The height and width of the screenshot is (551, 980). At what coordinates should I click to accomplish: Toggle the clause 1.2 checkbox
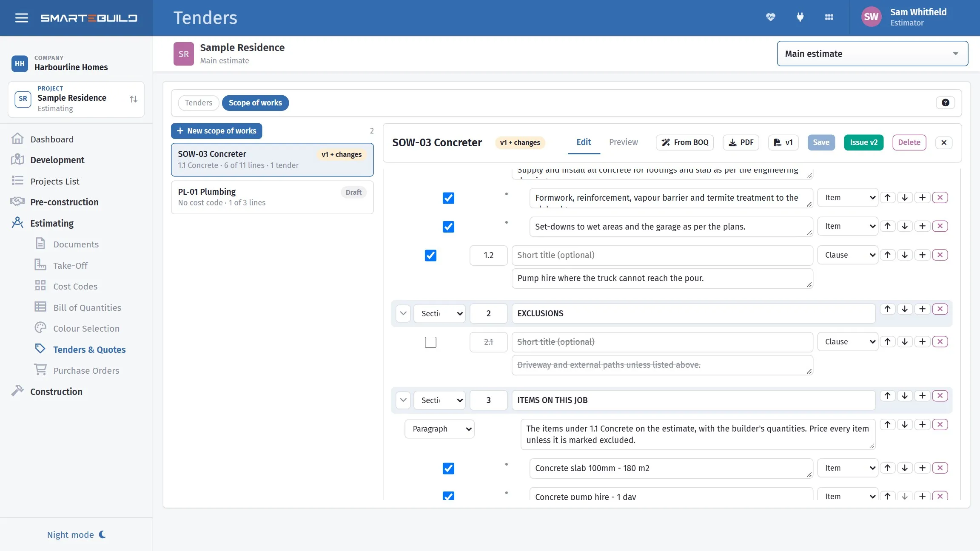tap(430, 256)
